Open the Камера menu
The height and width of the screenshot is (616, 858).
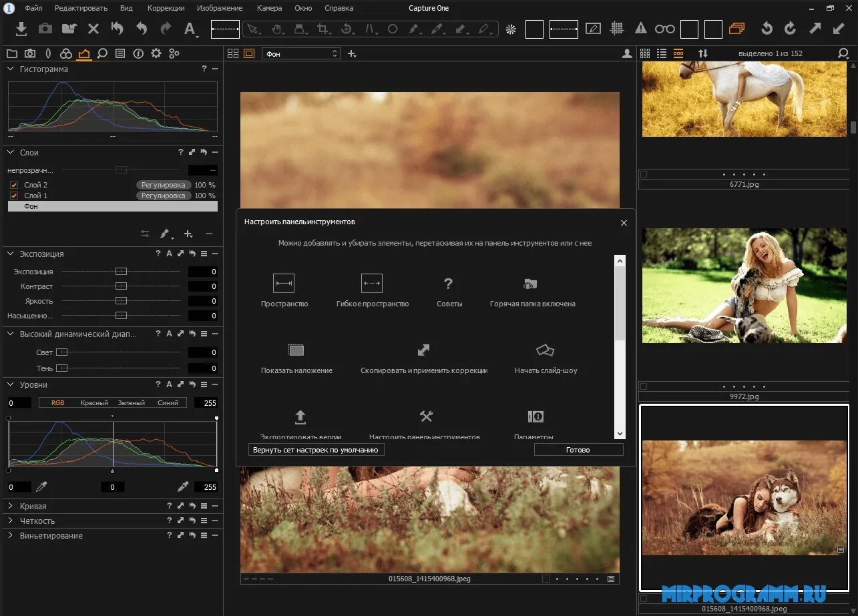[269, 8]
